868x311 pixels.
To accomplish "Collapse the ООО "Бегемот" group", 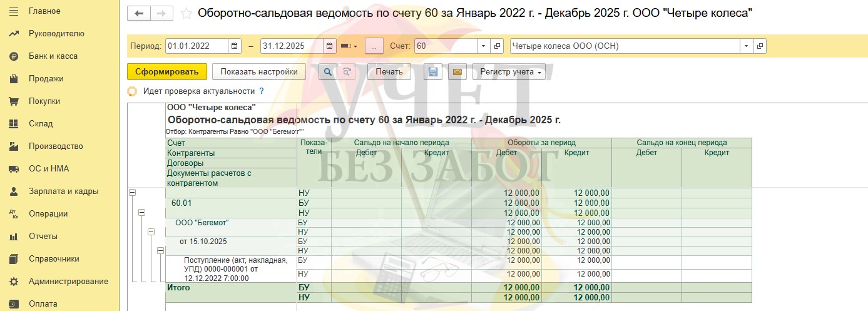I will [x=151, y=232].
